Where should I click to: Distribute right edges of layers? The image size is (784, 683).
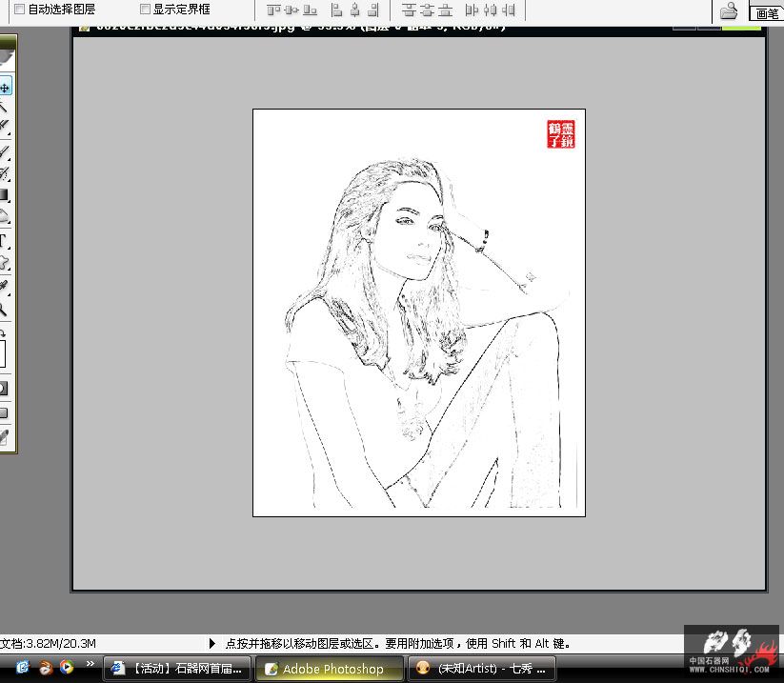pyautogui.click(x=509, y=10)
